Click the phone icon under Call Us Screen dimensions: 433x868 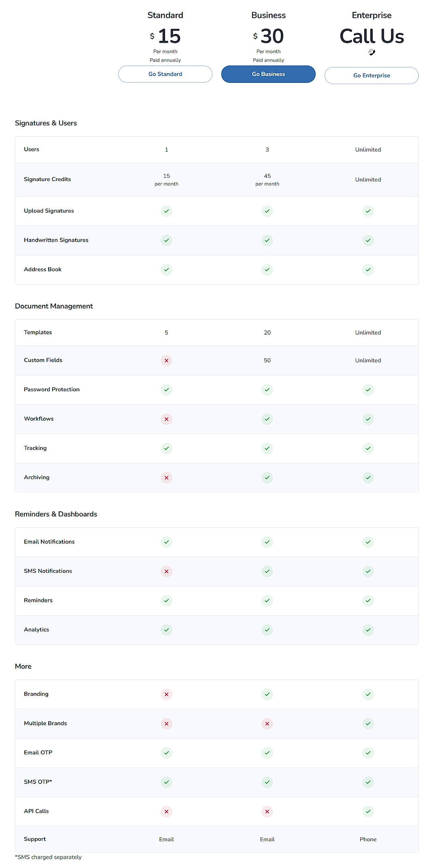click(371, 52)
